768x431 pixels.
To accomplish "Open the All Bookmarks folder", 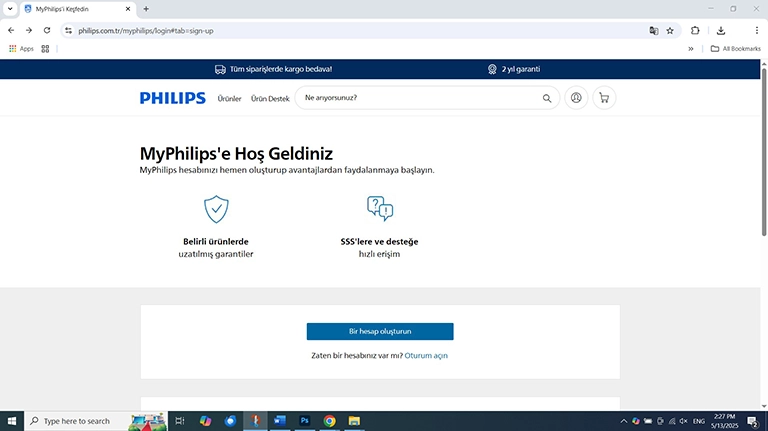I will click(x=735, y=48).
